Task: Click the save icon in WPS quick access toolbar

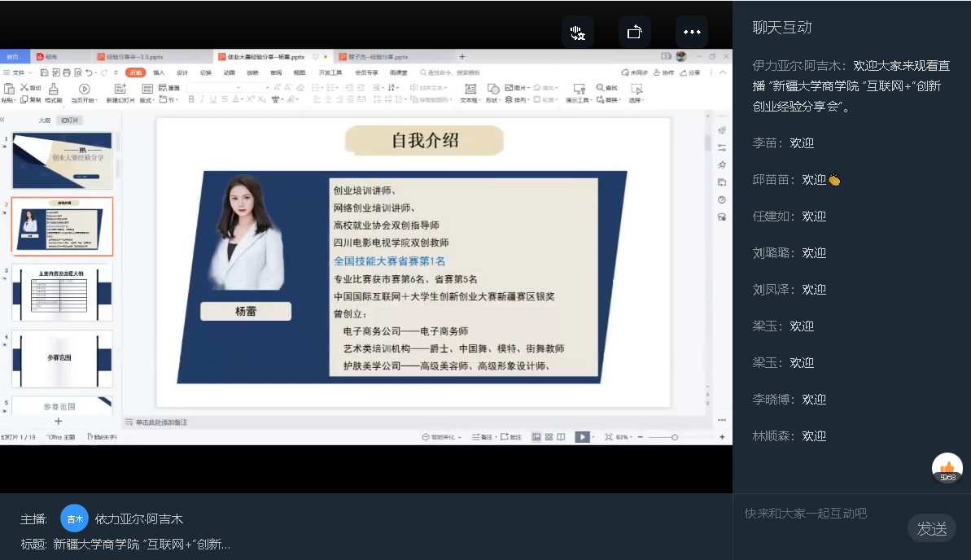Action: (44, 72)
